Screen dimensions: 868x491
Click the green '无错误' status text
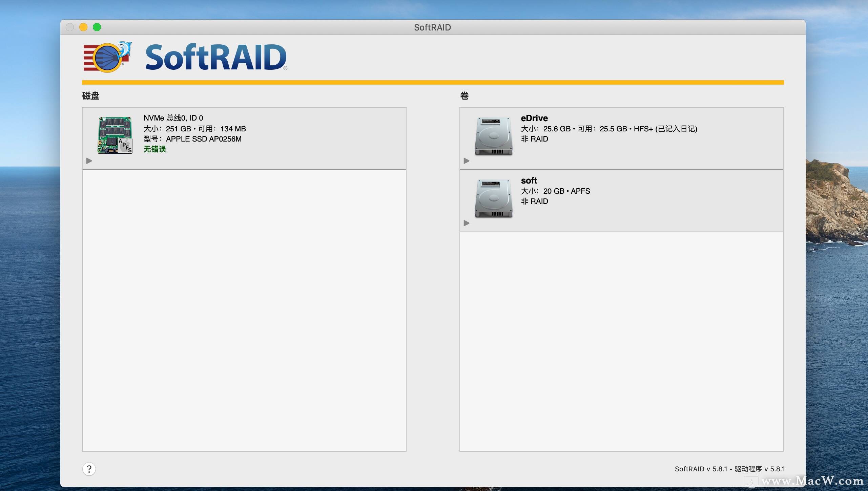pyautogui.click(x=154, y=149)
